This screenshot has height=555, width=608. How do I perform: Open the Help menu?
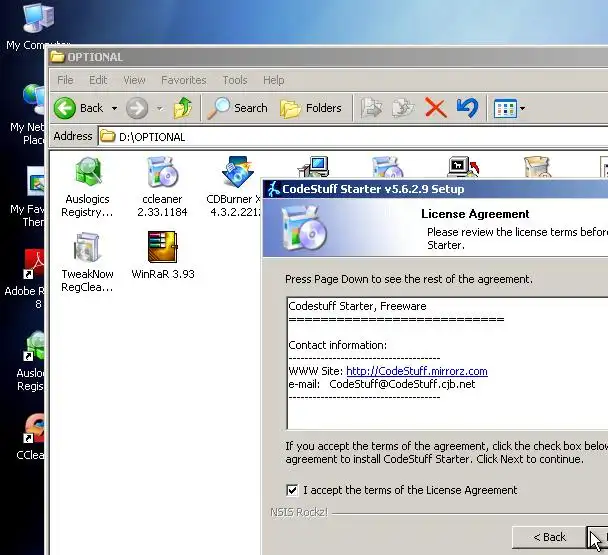274,80
